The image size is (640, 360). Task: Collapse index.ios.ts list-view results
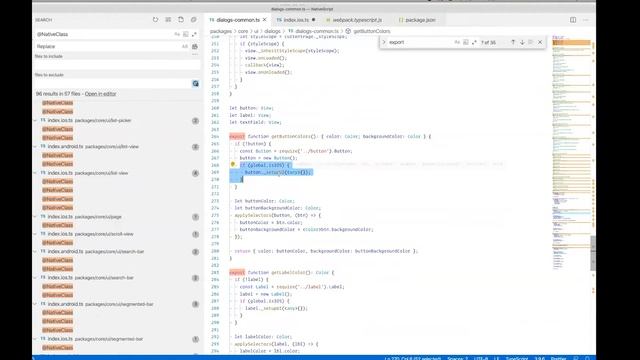[x=36, y=173]
